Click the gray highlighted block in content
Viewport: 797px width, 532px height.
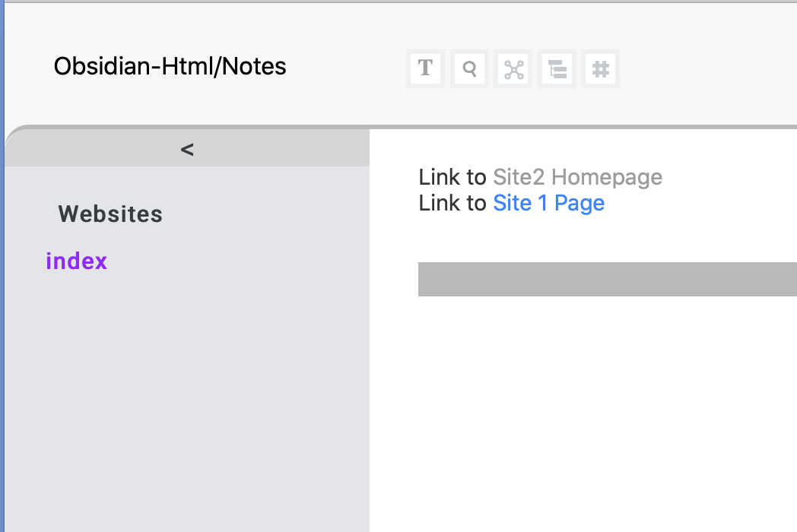607,279
